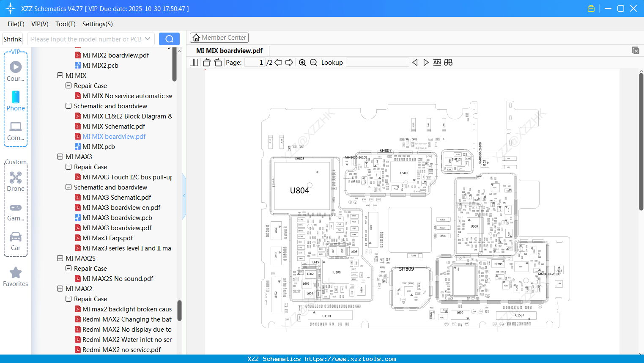The width and height of the screenshot is (644, 363).
Task: Collapse the Repair Case node under MI MAX2S
Action: [x=69, y=269]
